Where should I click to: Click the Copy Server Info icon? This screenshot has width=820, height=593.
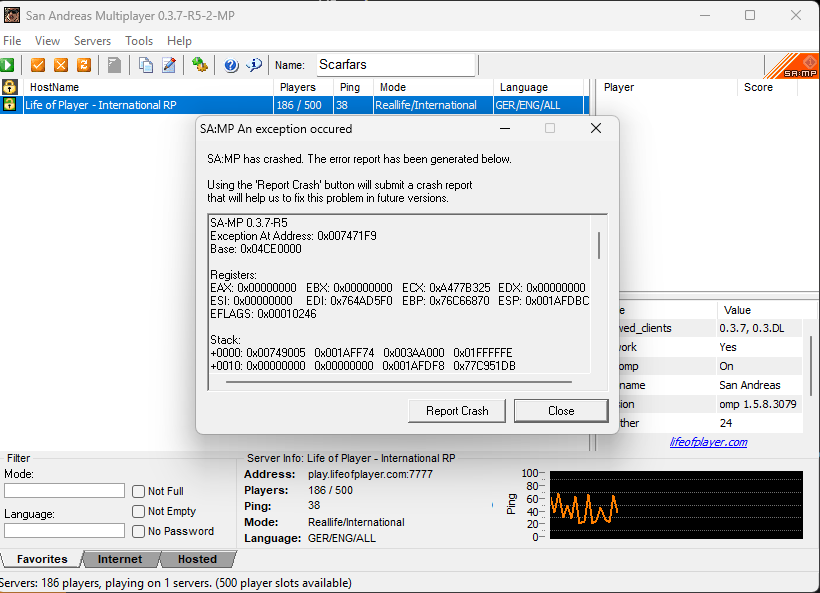(x=145, y=65)
